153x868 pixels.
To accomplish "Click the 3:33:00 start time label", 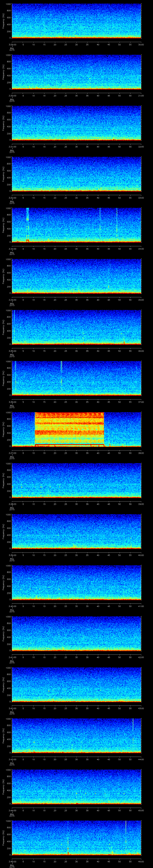I will [12, 249].
